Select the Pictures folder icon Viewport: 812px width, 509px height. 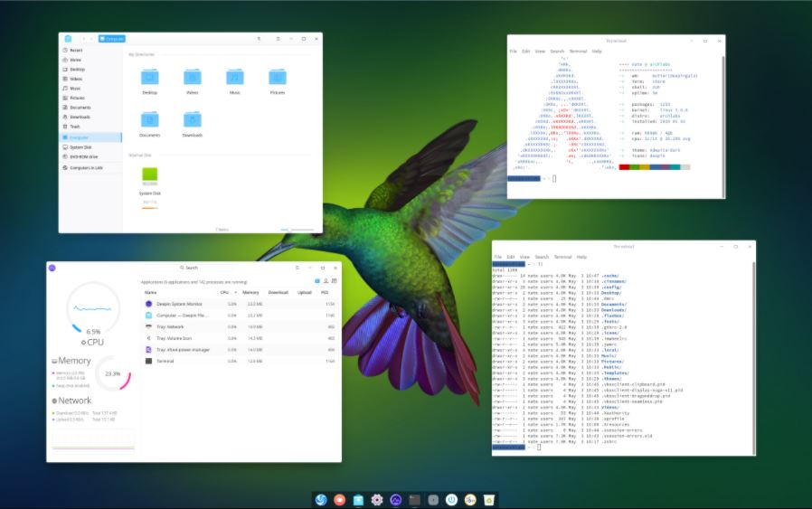277,78
